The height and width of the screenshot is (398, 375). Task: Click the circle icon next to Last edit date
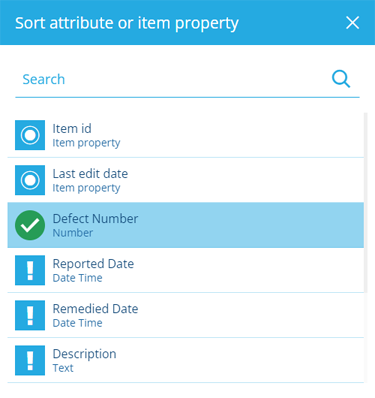click(30, 180)
